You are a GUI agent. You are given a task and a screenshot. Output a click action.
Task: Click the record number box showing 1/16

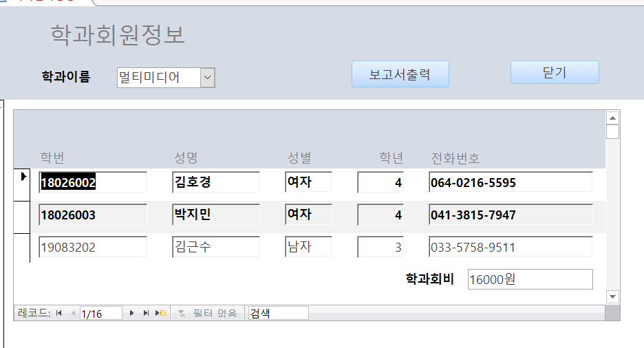(x=100, y=313)
